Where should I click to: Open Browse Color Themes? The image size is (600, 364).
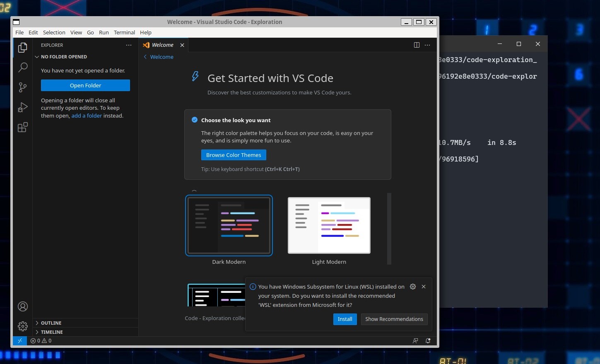click(x=233, y=155)
